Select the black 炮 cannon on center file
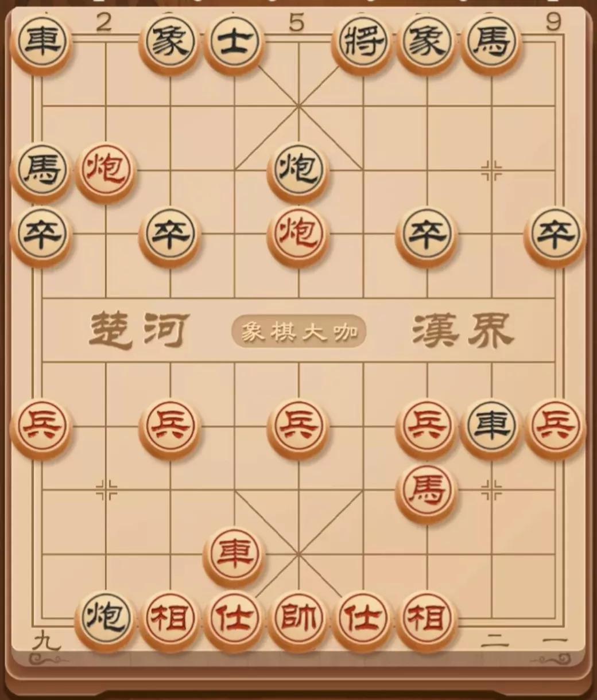597x700 pixels. (x=298, y=170)
